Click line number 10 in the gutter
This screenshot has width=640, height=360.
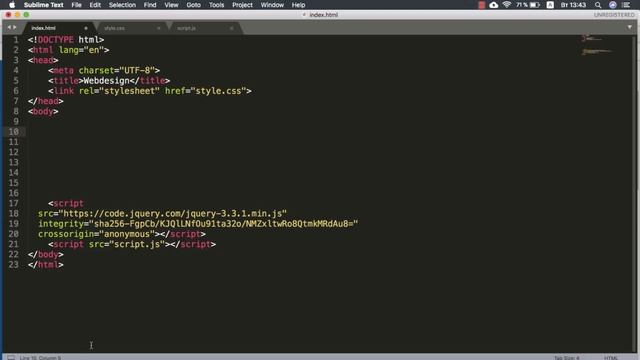point(13,131)
